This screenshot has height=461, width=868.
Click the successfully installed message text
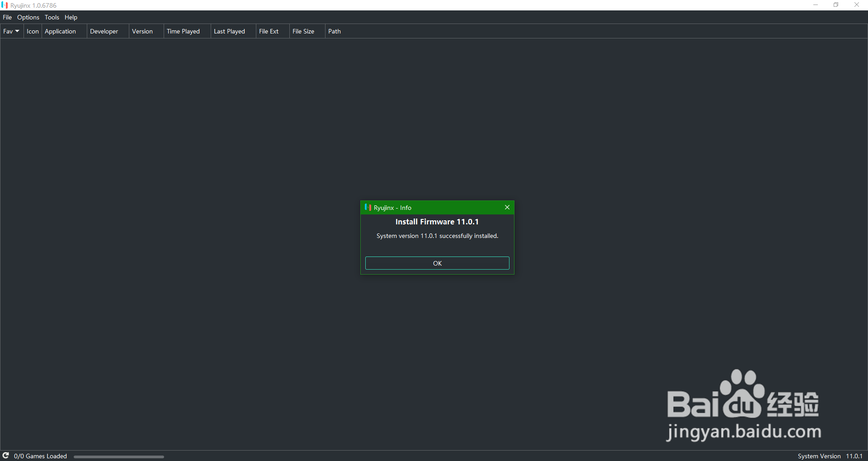coord(437,236)
